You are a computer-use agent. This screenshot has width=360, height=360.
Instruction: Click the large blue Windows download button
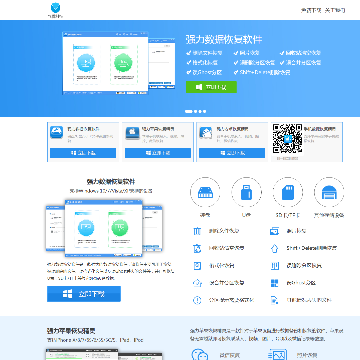[x=84, y=294]
